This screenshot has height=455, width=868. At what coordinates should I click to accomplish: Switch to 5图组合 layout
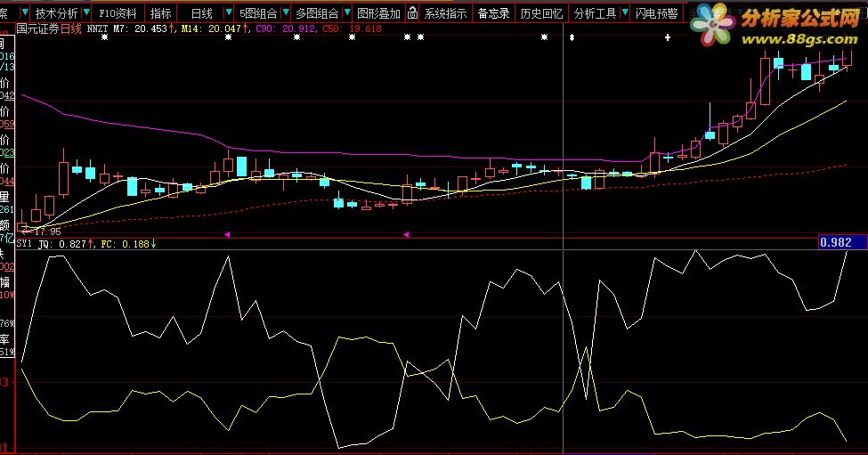[258, 13]
